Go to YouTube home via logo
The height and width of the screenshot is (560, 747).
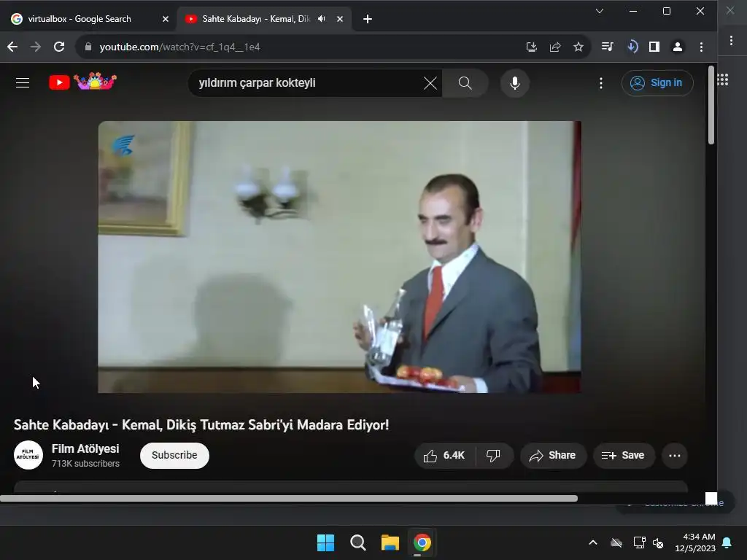[82, 82]
